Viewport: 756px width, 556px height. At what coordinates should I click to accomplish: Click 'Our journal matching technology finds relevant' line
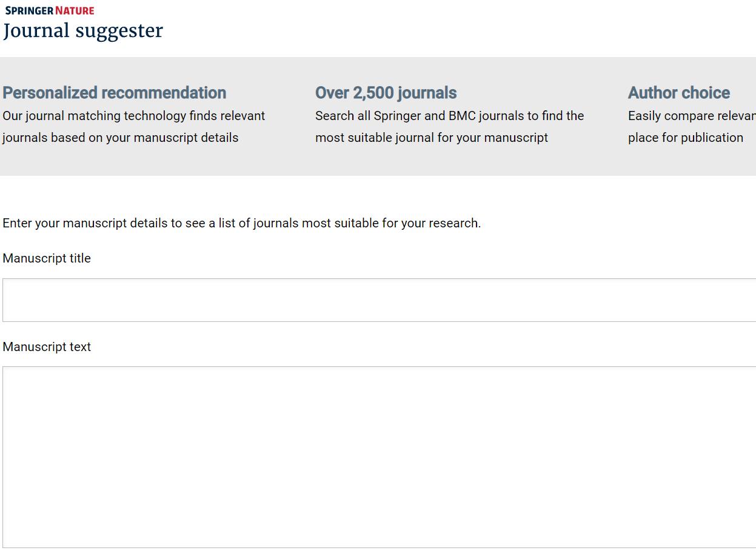133,116
